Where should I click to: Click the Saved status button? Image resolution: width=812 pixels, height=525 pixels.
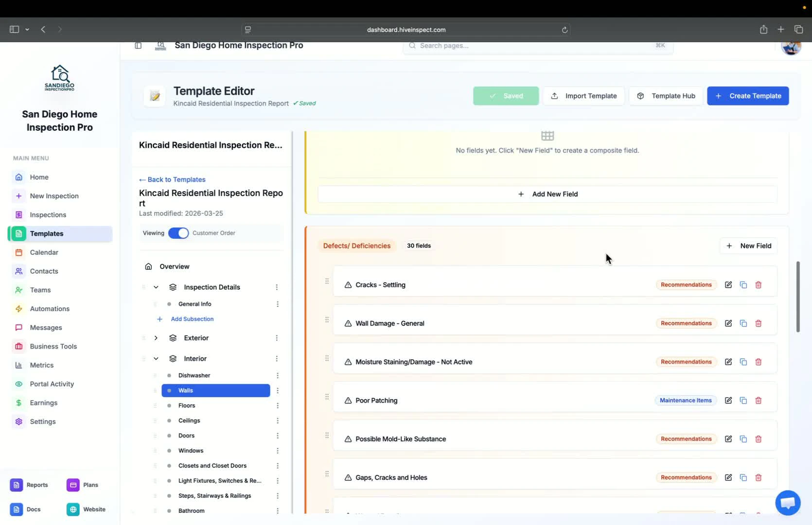(506, 96)
